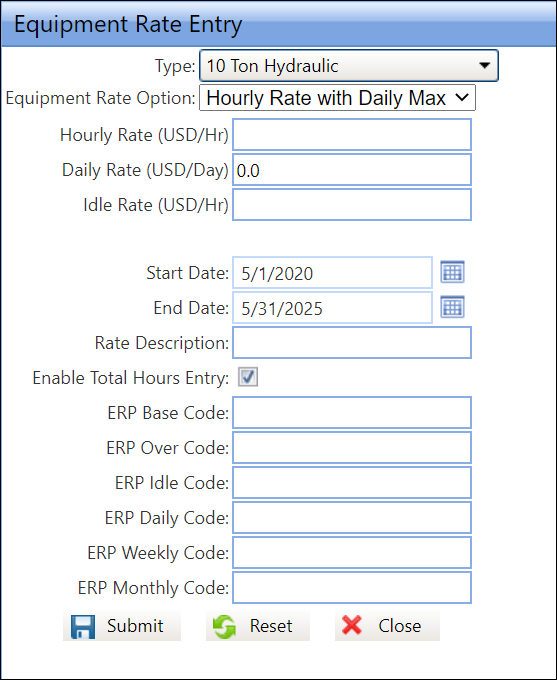Image resolution: width=557 pixels, height=680 pixels.
Task: Click the ERP Daily Code input field
Action: click(352, 518)
